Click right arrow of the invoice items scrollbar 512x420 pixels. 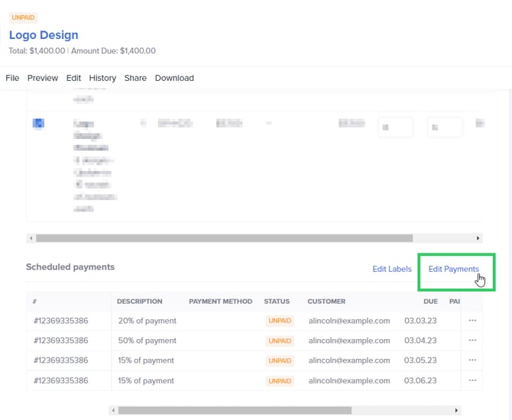pyautogui.click(x=478, y=238)
